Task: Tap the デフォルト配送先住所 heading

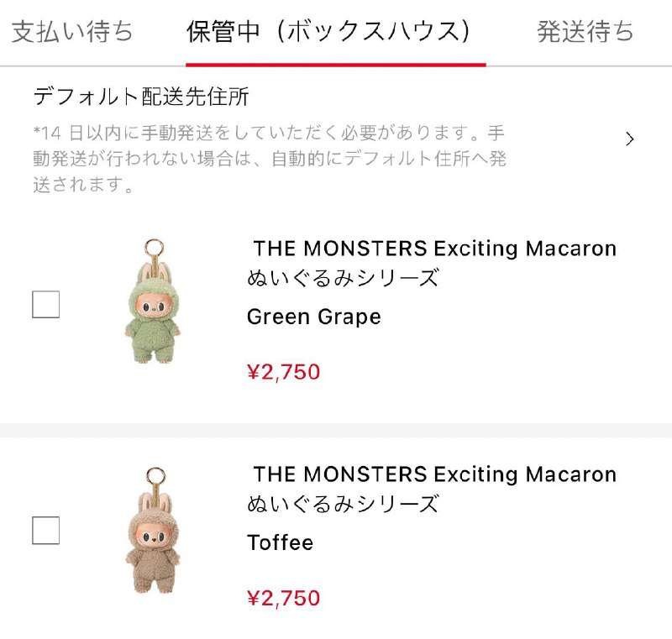Action: 141,97
